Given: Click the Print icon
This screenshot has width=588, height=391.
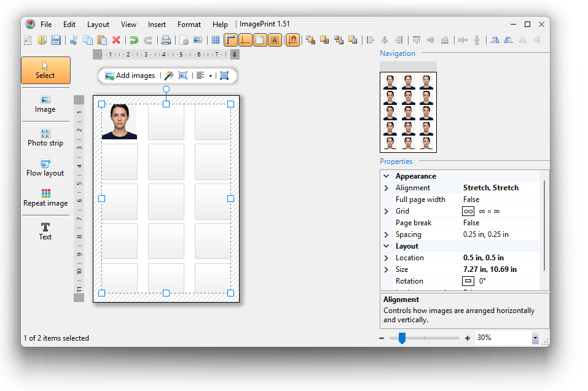Looking at the screenshot, I should (x=166, y=41).
